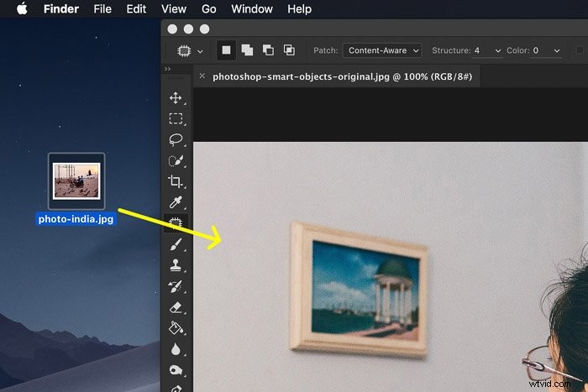Open the Finder menu
The width and height of the screenshot is (588, 392).
click(61, 9)
